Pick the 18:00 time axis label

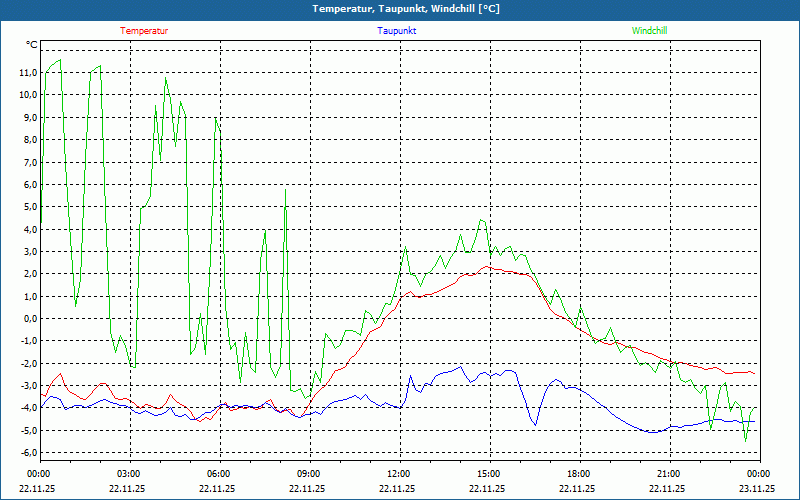click(578, 473)
